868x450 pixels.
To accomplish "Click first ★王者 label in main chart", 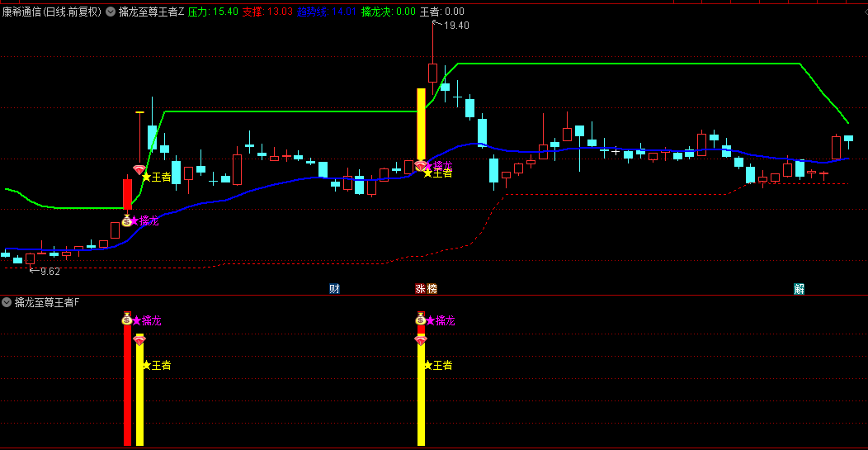I will pos(158,177).
